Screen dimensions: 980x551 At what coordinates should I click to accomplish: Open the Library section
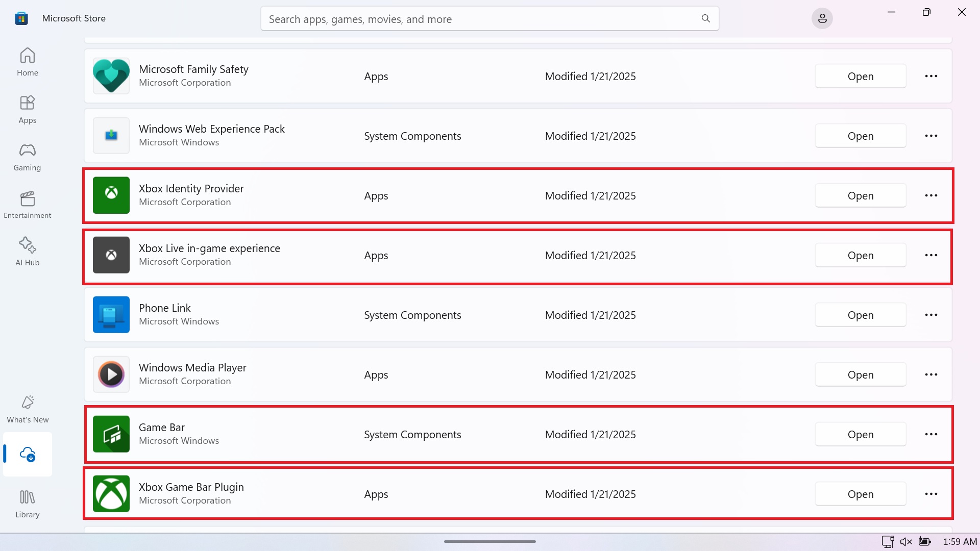coord(27,504)
